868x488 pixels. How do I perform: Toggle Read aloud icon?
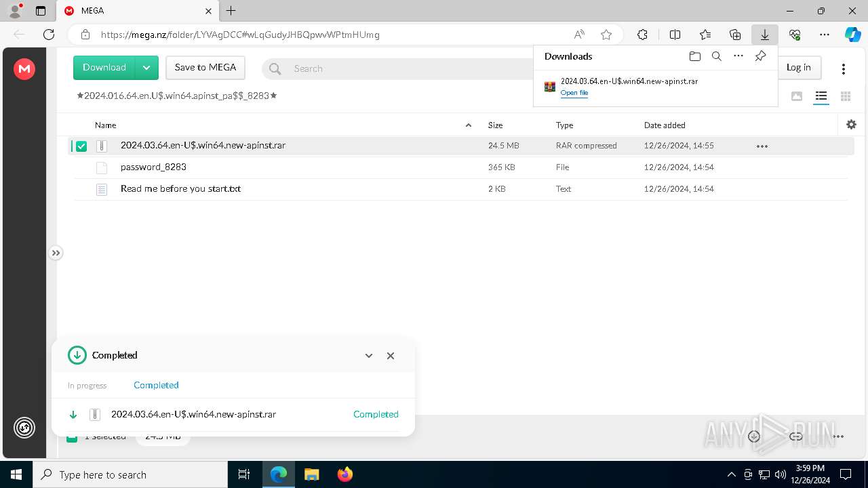pos(579,35)
